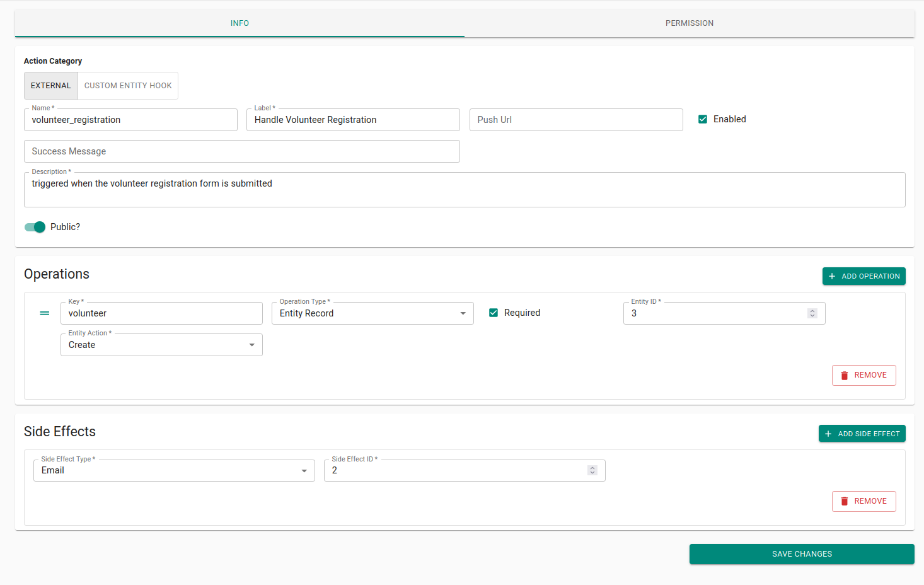
Task: Open the Side Effect Type dropdown
Action: point(174,470)
